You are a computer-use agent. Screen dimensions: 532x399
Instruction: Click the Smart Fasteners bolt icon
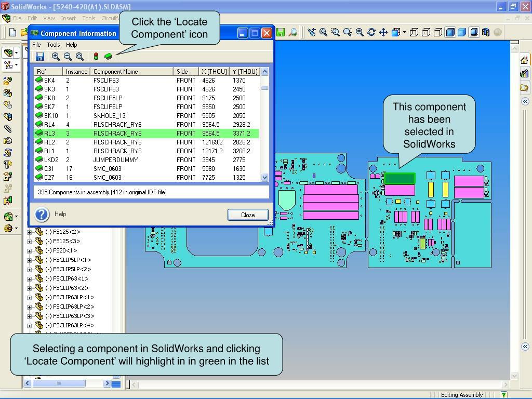pyautogui.click(x=8, y=164)
